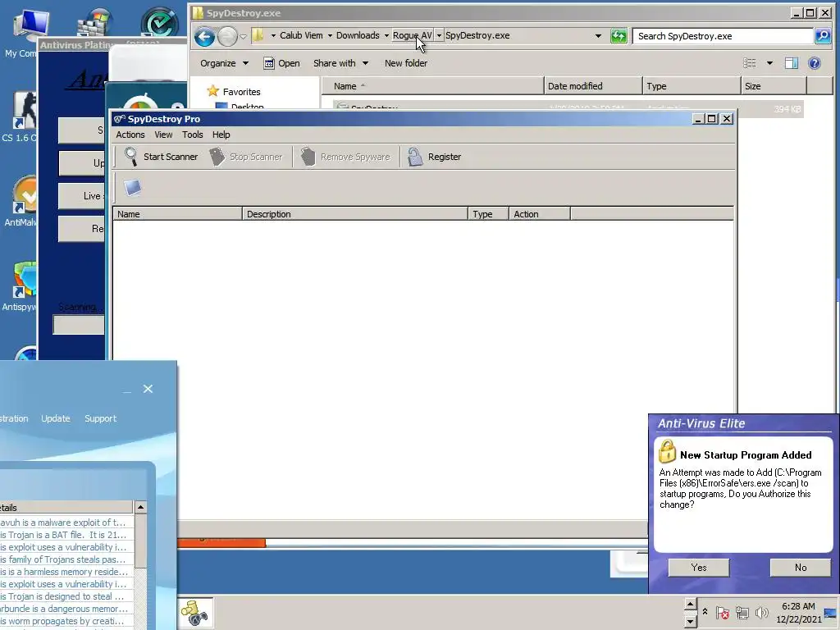Click the small monitor icon below SpyDestroy toolbar
840x630 pixels.
(132, 188)
